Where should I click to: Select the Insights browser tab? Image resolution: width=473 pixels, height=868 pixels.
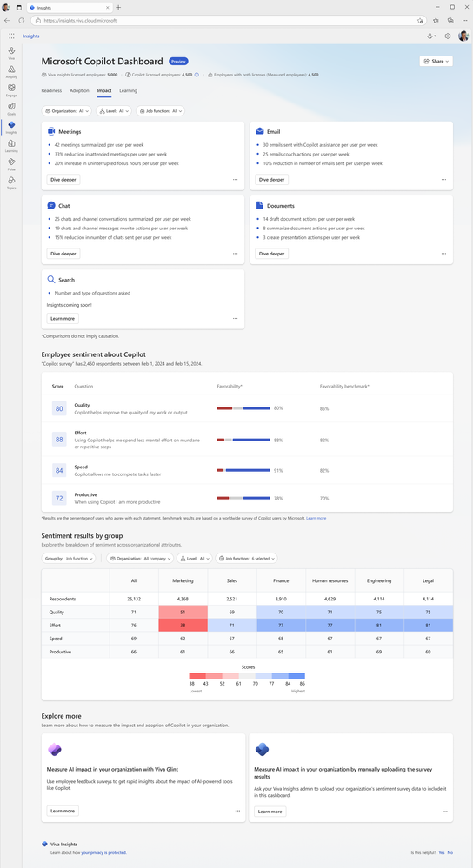click(68, 7)
